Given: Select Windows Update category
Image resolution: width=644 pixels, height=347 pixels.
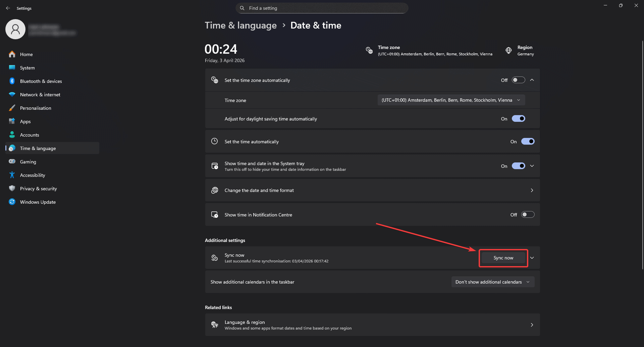Looking at the screenshot, I should [52, 202].
